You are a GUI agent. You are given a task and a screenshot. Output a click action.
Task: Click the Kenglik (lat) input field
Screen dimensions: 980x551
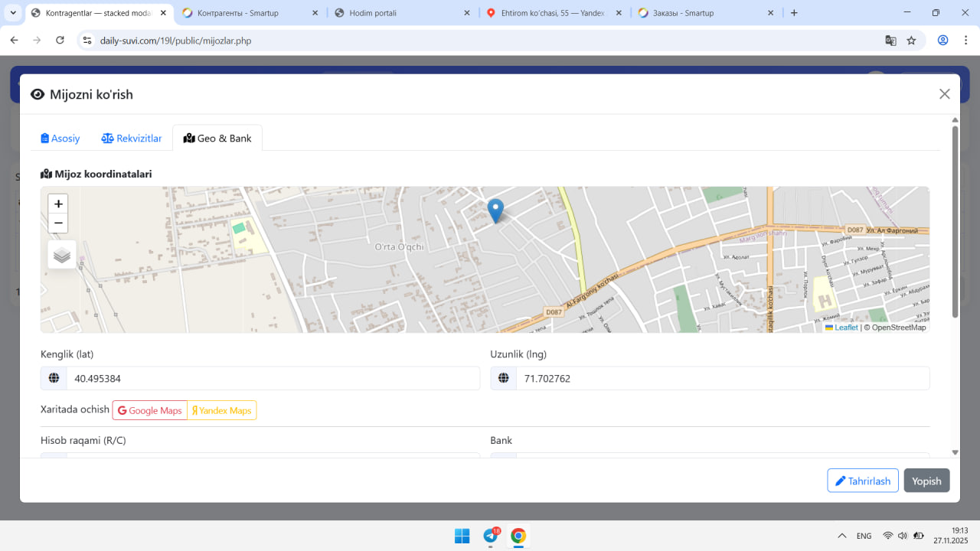click(x=272, y=379)
